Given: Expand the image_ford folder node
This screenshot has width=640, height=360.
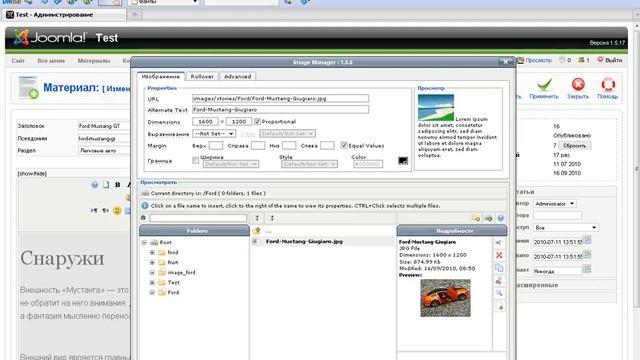Looking at the screenshot, I should point(152,272).
